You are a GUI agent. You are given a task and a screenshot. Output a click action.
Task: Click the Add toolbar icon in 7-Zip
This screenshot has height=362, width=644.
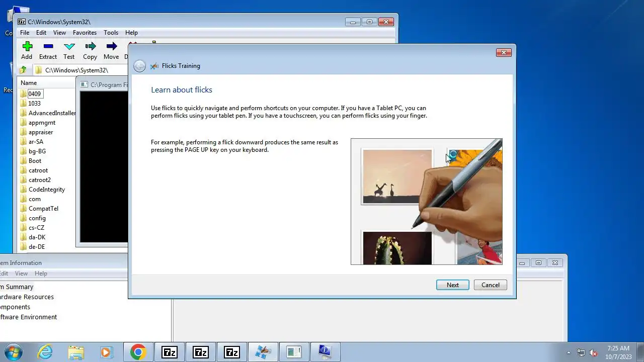click(x=27, y=46)
